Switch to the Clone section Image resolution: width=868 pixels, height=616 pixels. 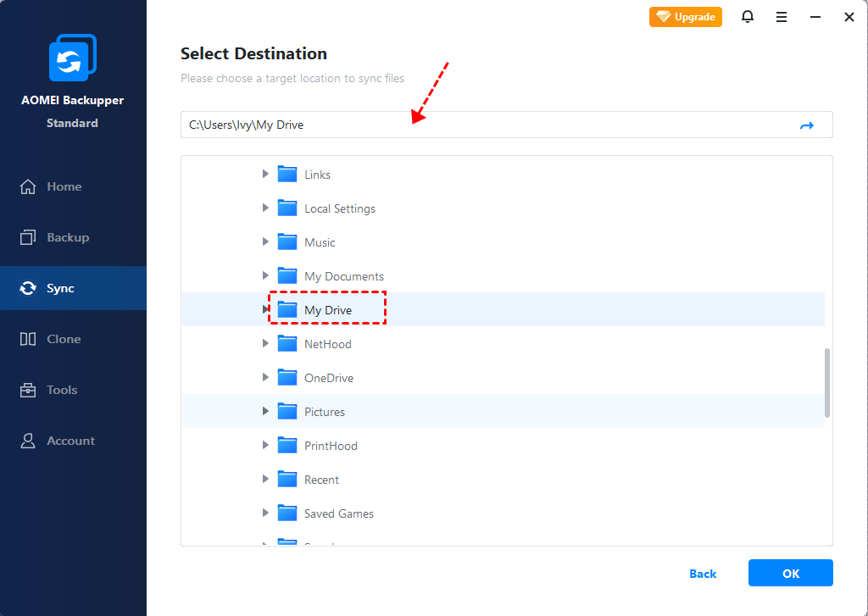64,339
